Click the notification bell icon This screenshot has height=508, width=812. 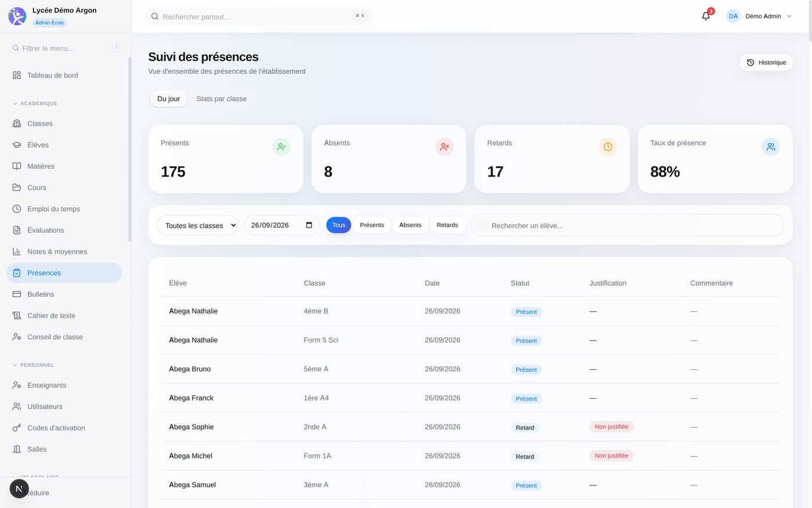point(706,16)
